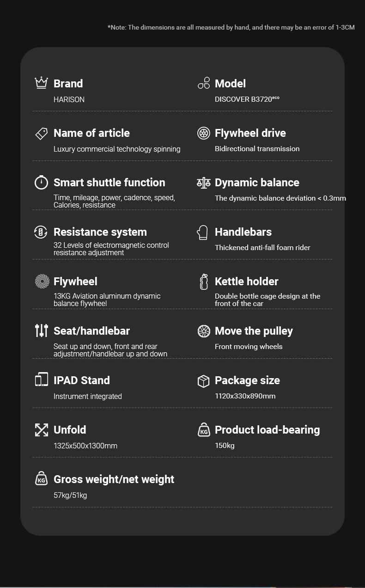The image size is (365, 588).
Task: Click the spiral Flywheel icon
Action: click(x=42, y=281)
